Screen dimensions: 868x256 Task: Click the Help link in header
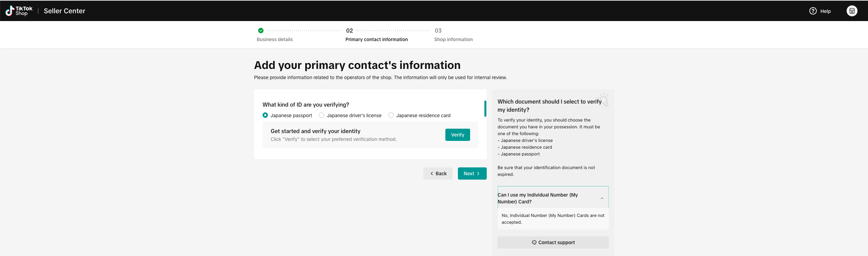pos(825,11)
